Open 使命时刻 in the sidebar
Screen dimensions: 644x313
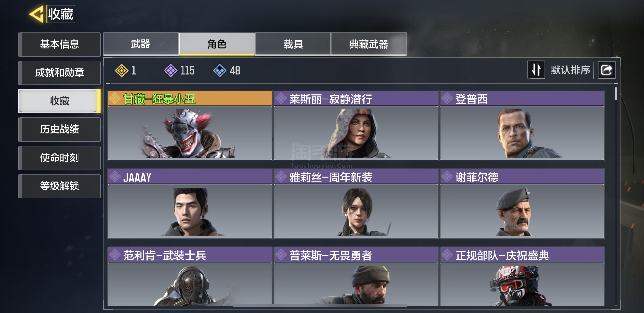pyautogui.click(x=60, y=158)
